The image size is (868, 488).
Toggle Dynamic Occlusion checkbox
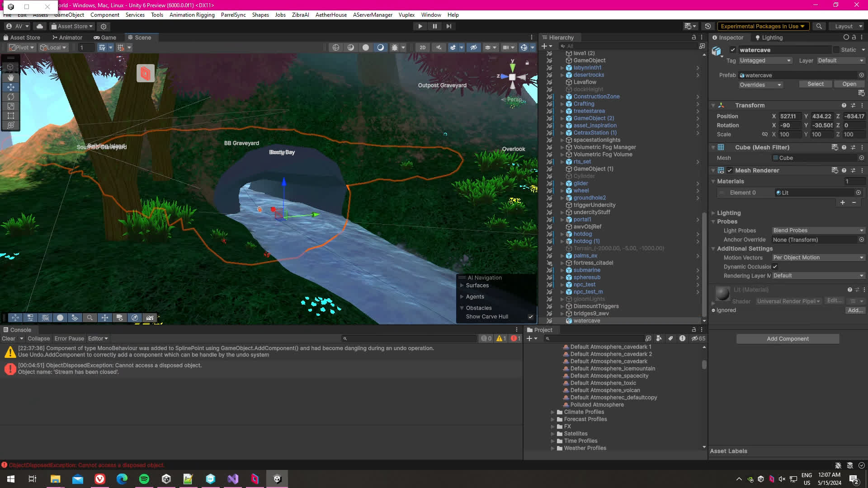(775, 267)
